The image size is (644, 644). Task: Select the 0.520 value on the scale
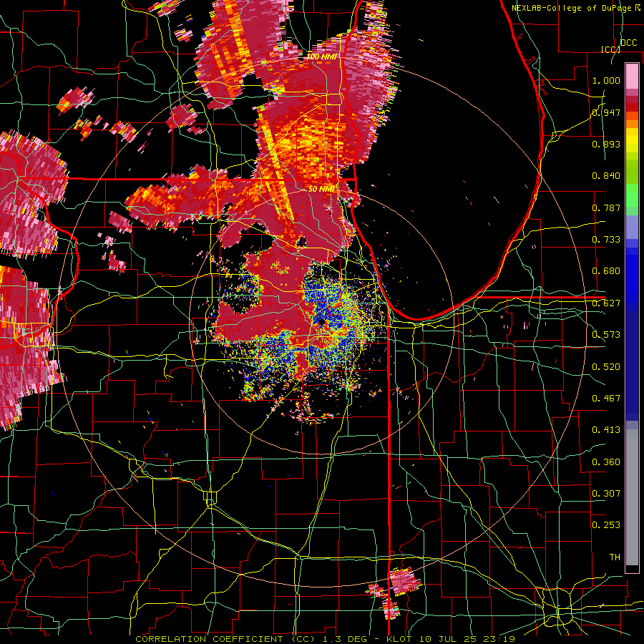pyautogui.click(x=606, y=367)
